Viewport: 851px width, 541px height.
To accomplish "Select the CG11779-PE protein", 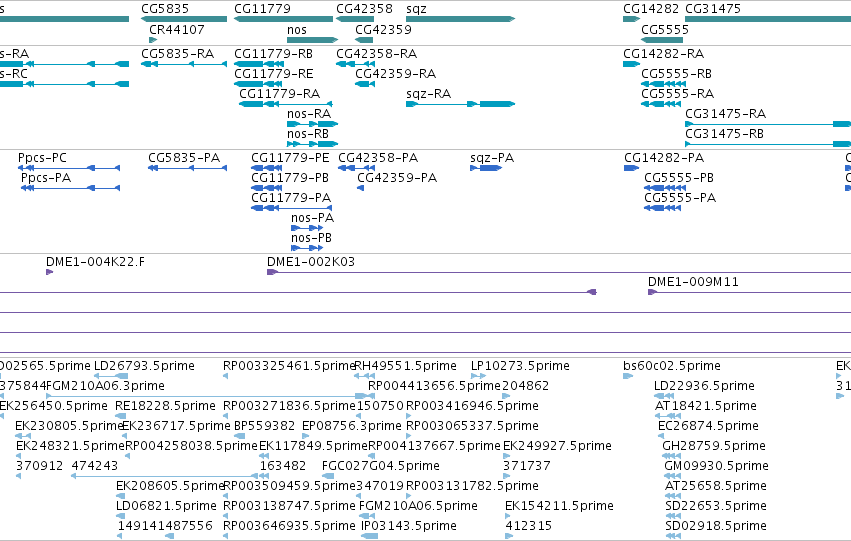I will [266, 168].
